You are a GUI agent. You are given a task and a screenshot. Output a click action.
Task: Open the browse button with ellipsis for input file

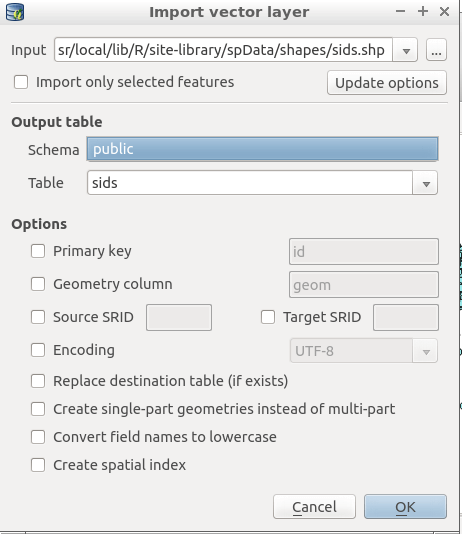[436, 50]
